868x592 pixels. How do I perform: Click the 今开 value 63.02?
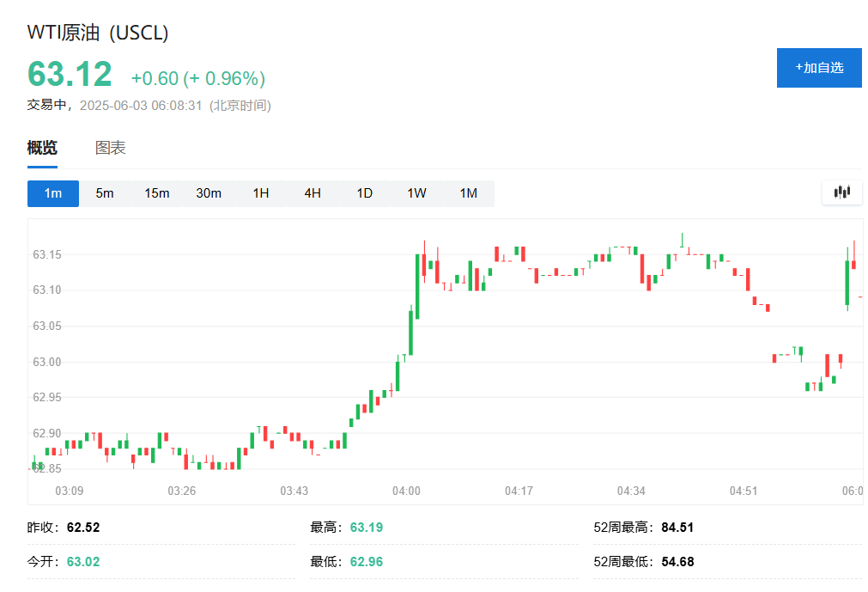[83, 562]
